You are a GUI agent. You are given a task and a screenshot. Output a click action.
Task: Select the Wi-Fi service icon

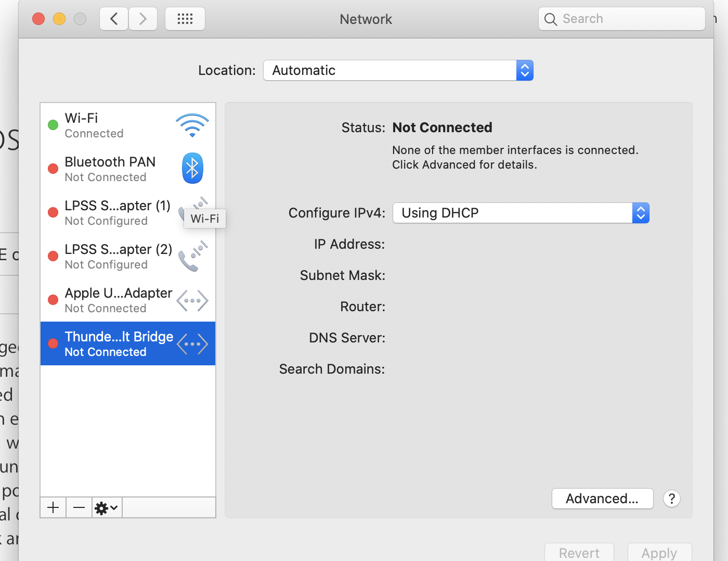click(x=192, y=125)
